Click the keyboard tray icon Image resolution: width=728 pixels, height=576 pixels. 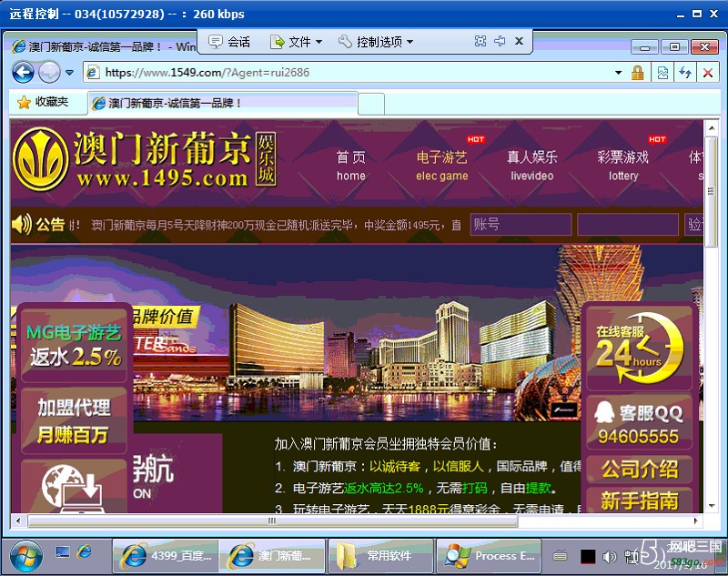561,556
